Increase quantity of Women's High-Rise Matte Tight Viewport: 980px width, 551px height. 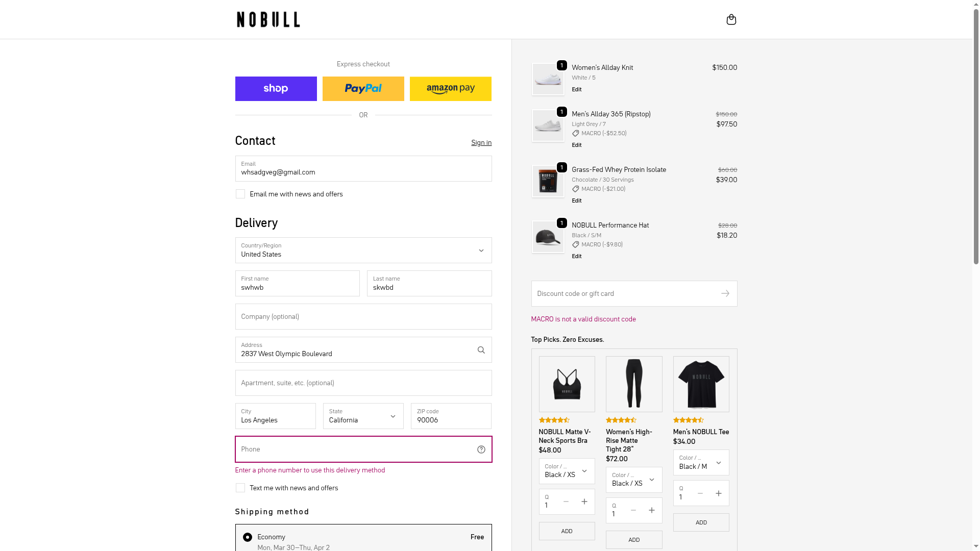pyautogui.click(x=651, y=510)
